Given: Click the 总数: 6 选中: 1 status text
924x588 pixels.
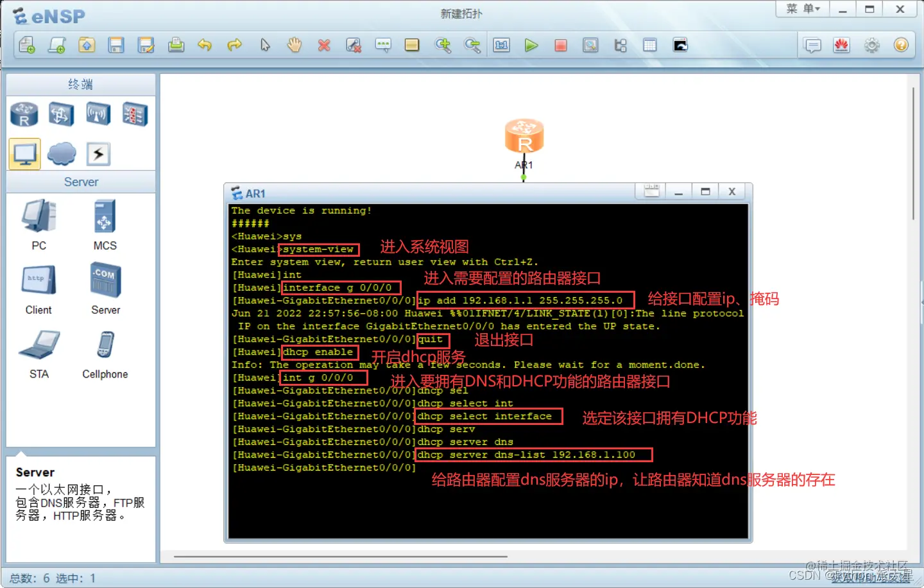Looking at the screenshot, I should tap(53, 578).
